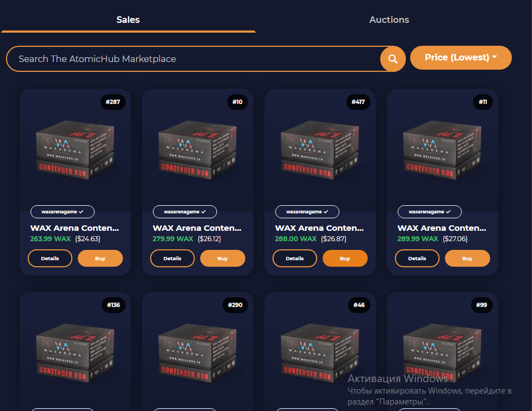Switch to the Sales tab
Screen dimensions: 532x411
128,20
